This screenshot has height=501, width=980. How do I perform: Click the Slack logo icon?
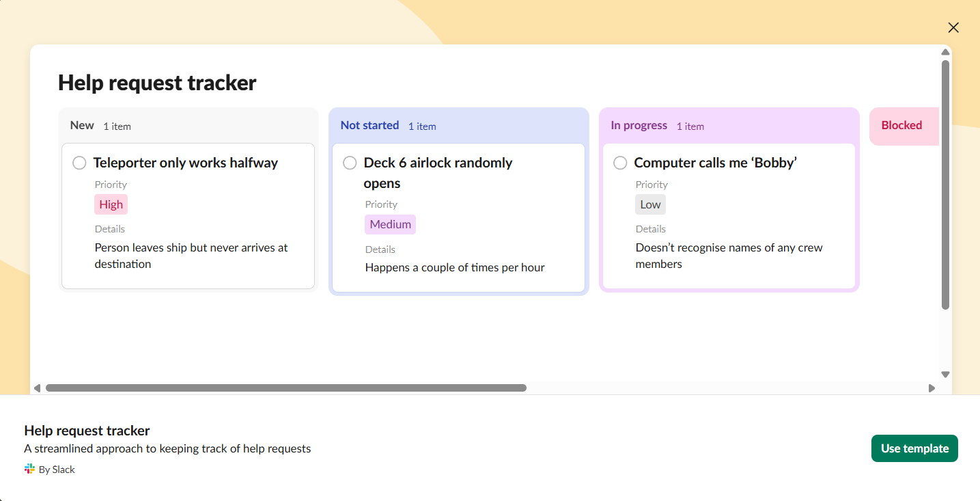(29, 469)
